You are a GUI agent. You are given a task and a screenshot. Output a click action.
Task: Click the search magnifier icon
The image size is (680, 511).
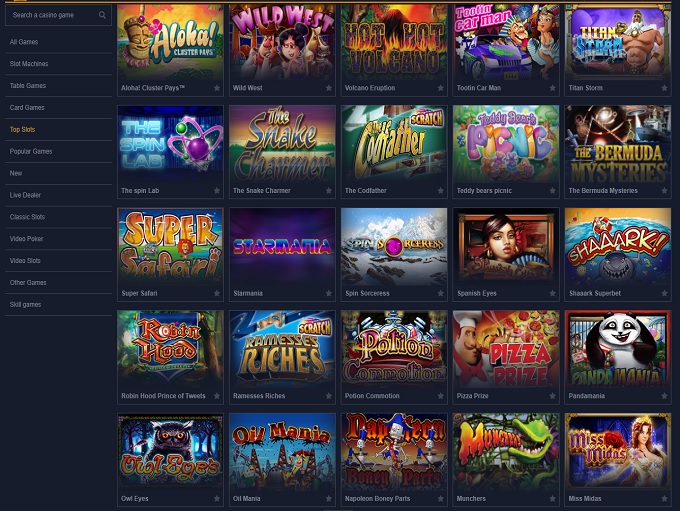tap(102, 15)
